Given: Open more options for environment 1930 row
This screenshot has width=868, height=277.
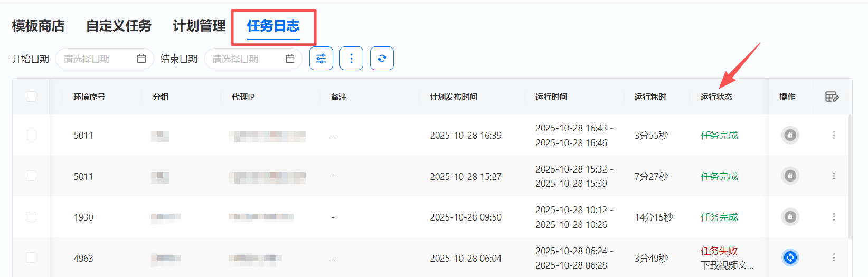Looking at the screenshot, I should pos(834,217).
